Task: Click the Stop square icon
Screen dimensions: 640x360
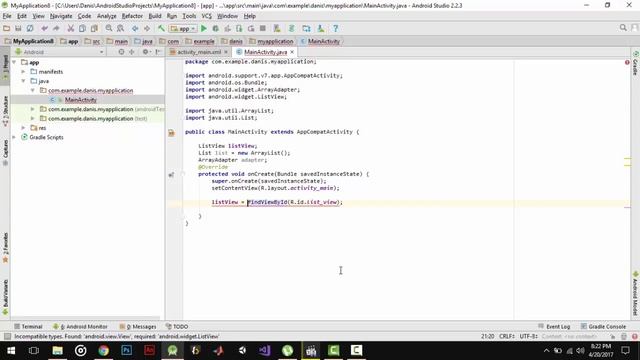Action: click(x=263, y=28)
